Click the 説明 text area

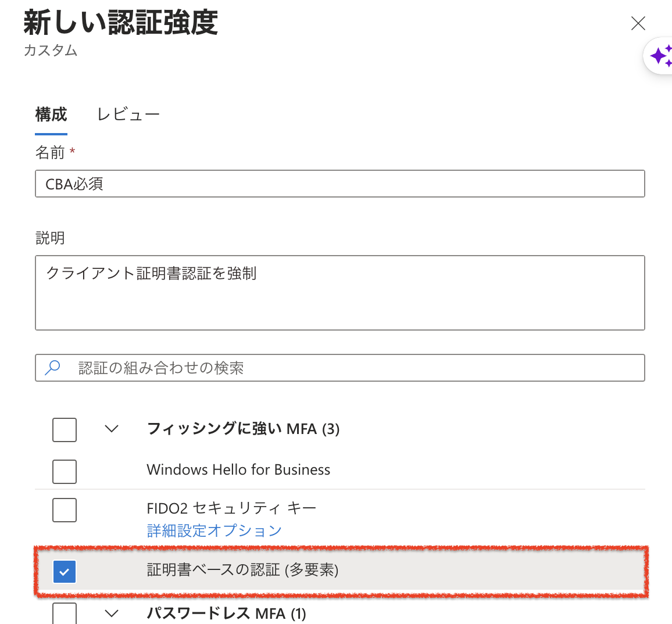point(339,293)
